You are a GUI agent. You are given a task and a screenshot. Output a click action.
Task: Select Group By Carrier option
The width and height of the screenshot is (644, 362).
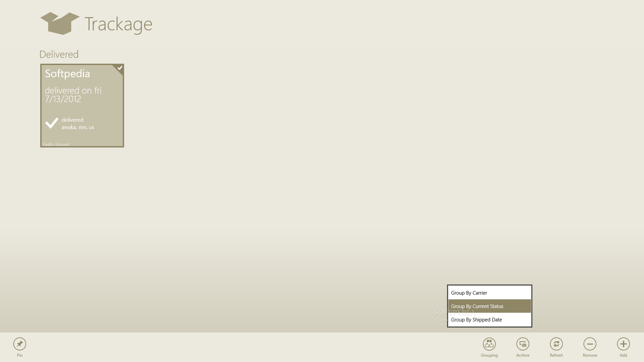pos(489,293)
